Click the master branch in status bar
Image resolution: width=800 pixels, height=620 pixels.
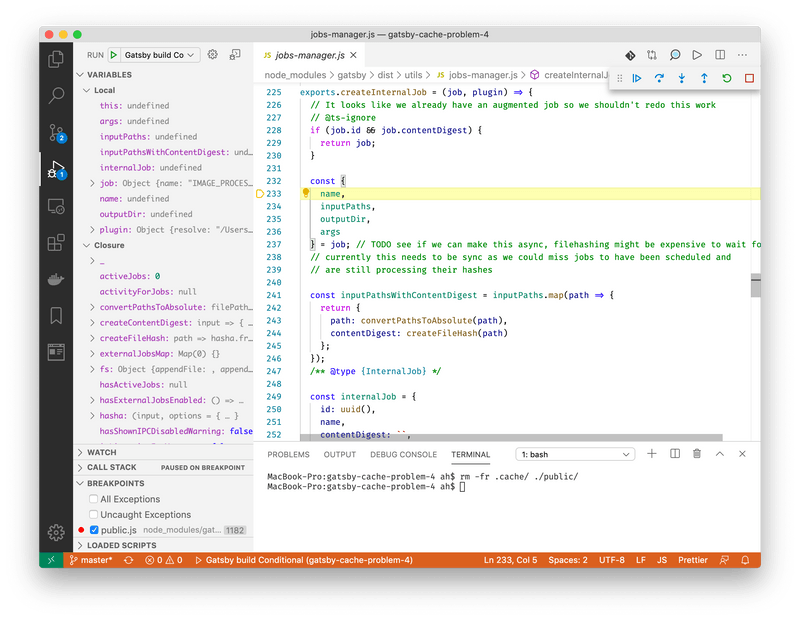tap(91, 560)
